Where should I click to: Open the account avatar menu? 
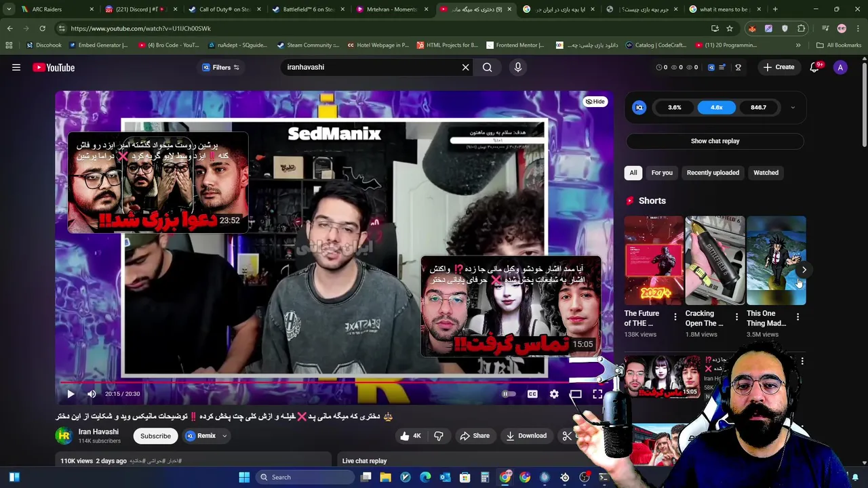point(840,67)
